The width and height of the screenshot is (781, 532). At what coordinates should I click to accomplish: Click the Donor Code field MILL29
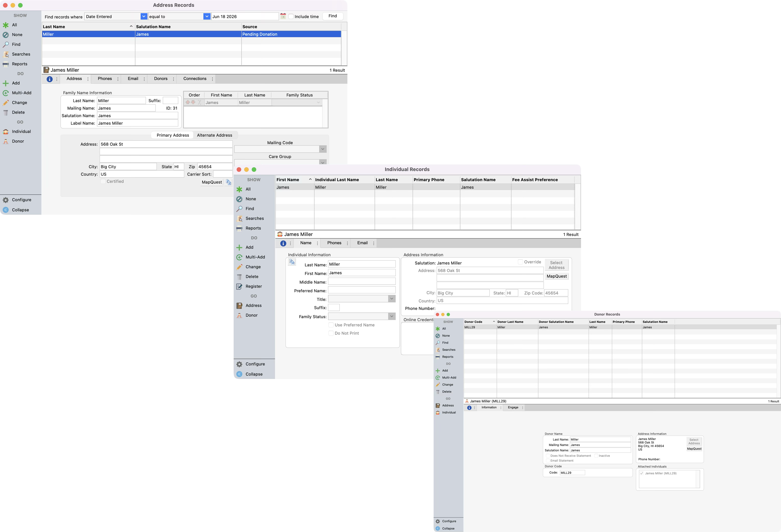pos(572,473)
